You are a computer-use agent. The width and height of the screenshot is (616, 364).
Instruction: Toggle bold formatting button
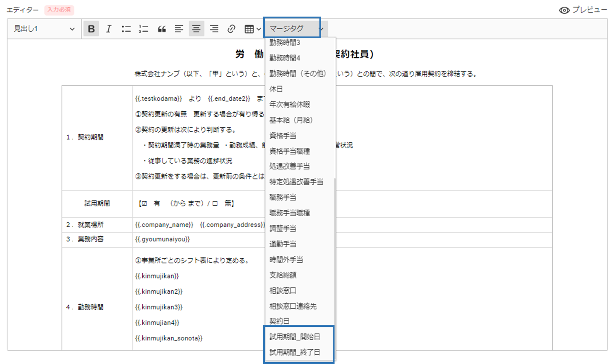point(91,29)
